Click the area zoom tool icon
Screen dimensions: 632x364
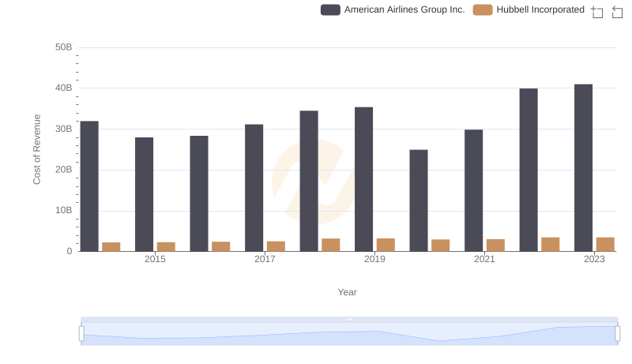(x=597, y=12)
